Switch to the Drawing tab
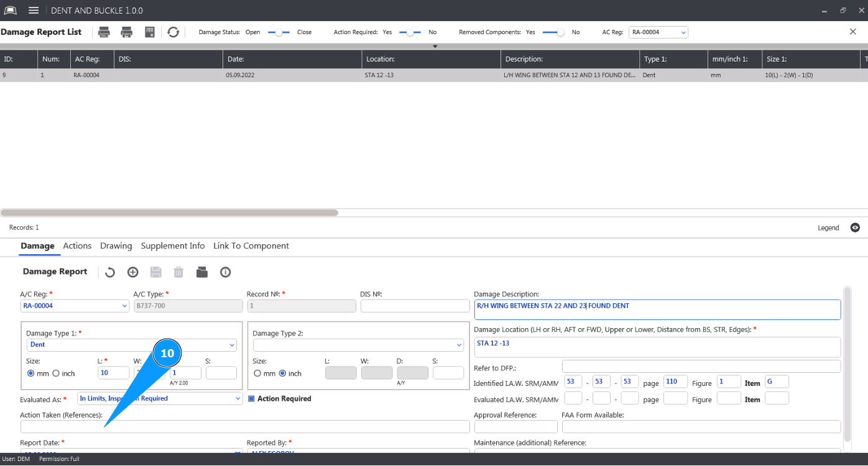The height and width of the screenshot is (466, 868). (x=116, y=246)
